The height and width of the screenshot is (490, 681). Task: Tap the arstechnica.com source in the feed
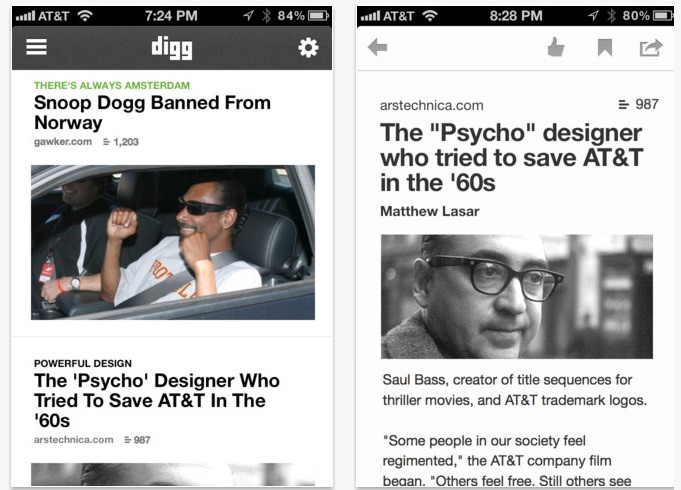point(73,440)
